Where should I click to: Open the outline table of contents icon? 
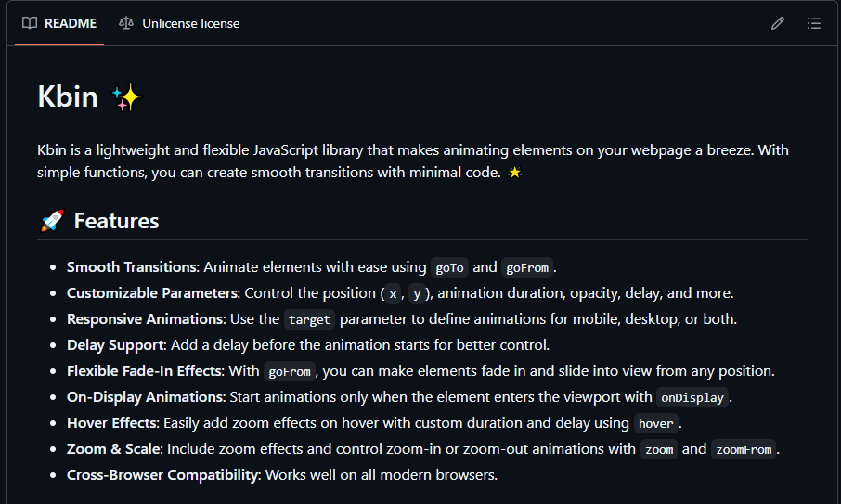pos(814,23)
